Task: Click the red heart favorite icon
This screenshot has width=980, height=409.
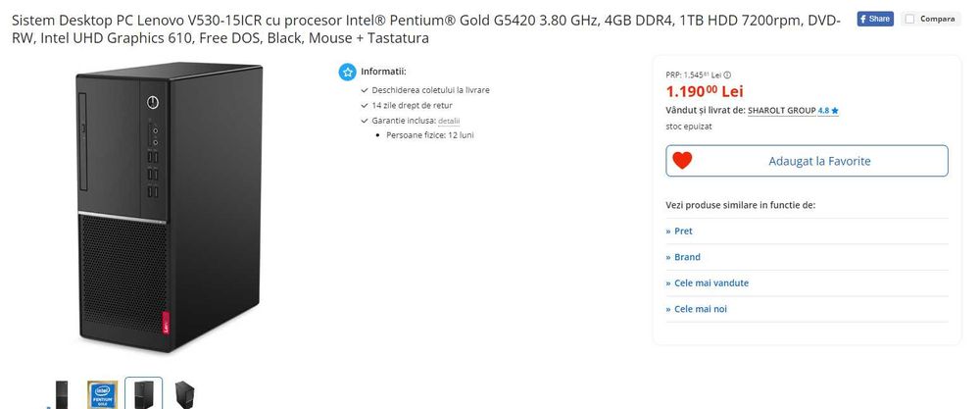Action: 683,161
